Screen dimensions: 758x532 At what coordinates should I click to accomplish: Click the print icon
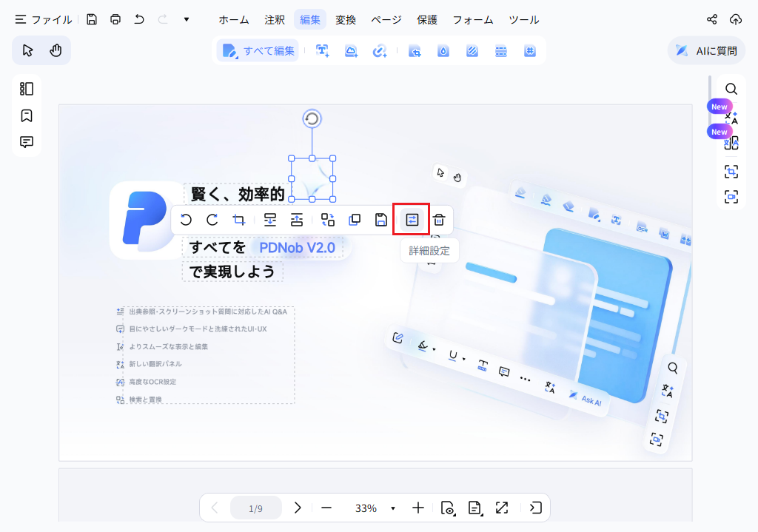[x=115, y=19]
